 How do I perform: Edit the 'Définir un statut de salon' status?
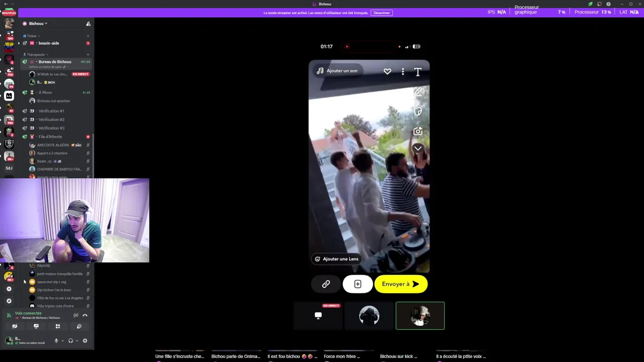[47, 67]
